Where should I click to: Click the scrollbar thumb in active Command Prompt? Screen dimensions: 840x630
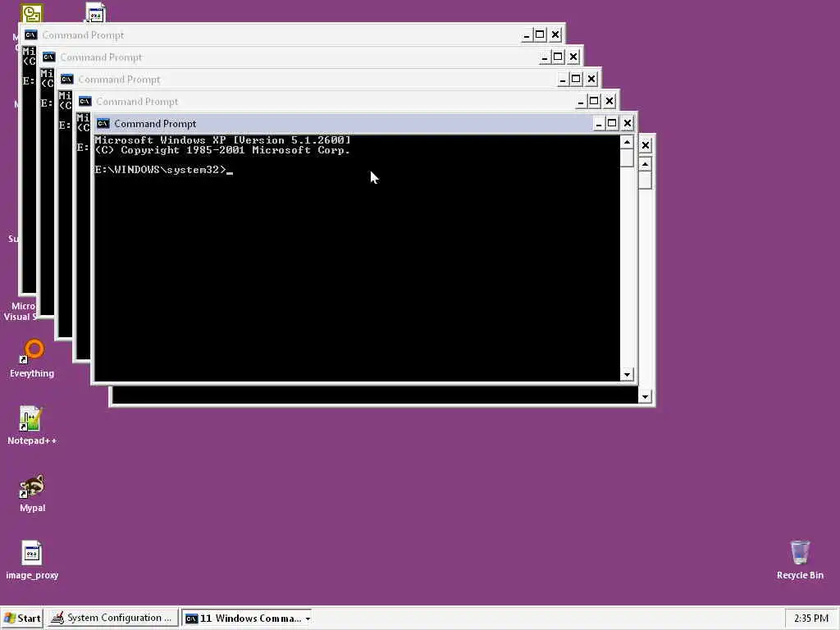coord(627,158)
